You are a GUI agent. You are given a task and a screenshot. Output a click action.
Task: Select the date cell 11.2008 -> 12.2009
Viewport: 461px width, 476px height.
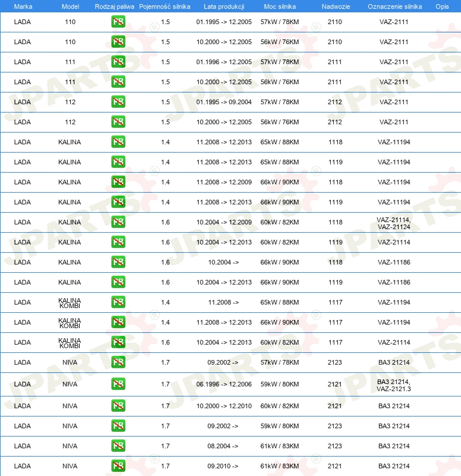coord(224,182)
